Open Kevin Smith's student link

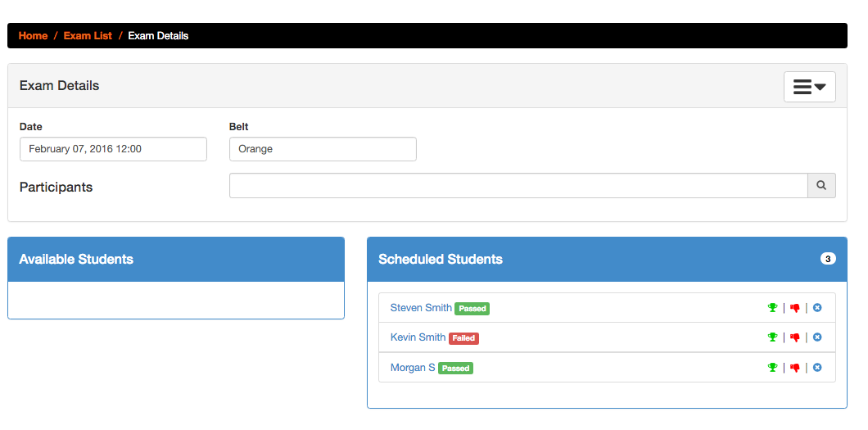[418, 337]
